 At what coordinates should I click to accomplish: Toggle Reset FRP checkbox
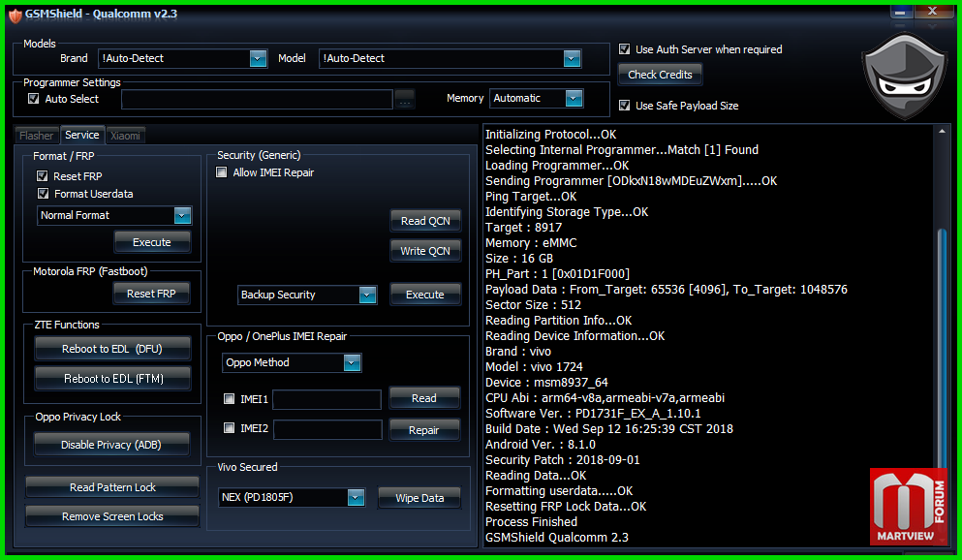[x=43, y=176]
